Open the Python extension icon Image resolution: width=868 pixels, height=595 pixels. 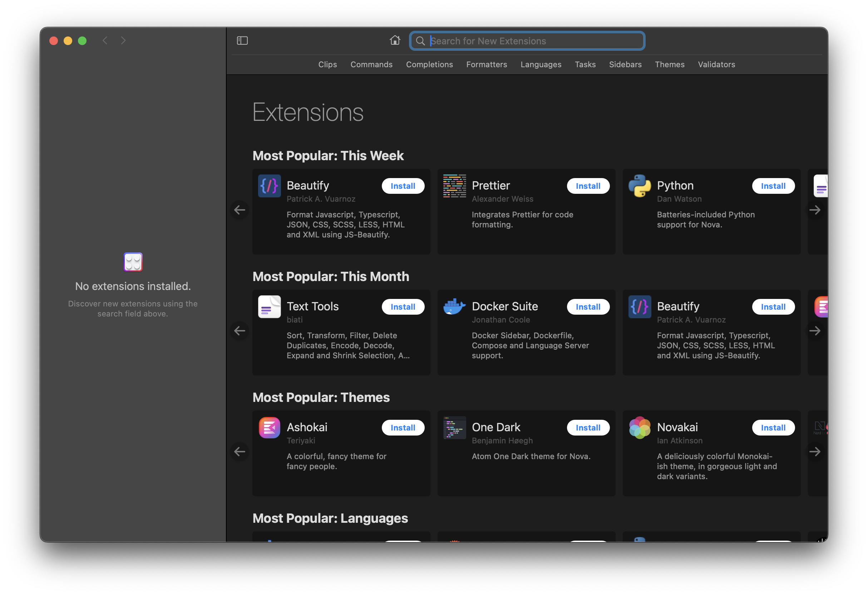point(640,186)
